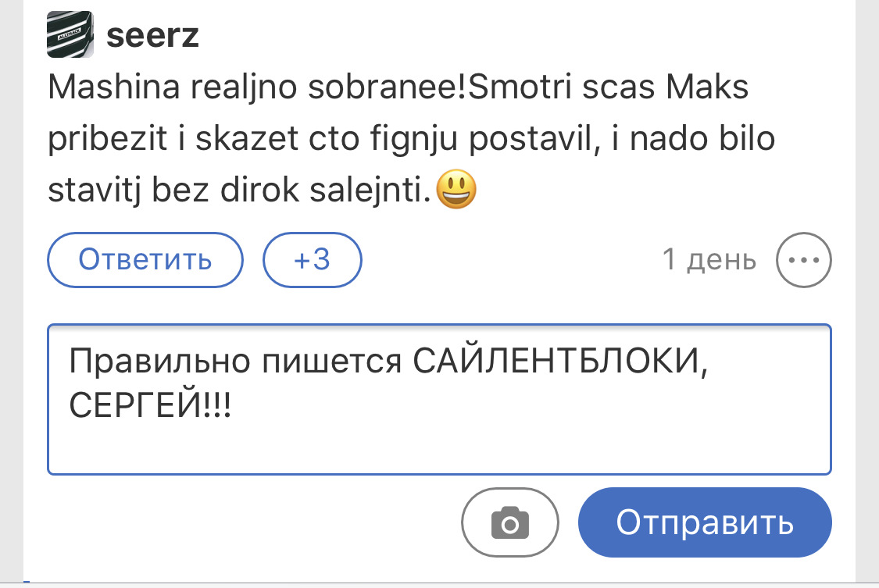This screenshot has height=588, width=879.
Task: Open the seerz username profile link
Action: [x=152, y=35]
